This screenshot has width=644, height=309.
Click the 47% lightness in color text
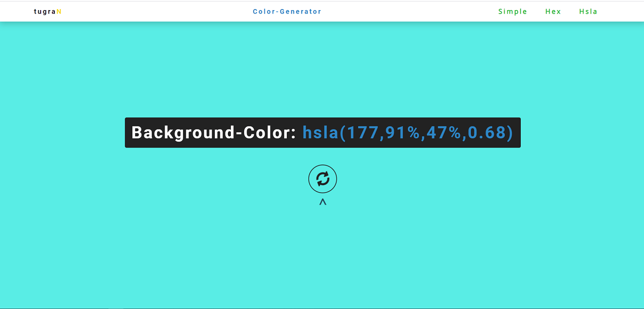click(x=444, y=133)
